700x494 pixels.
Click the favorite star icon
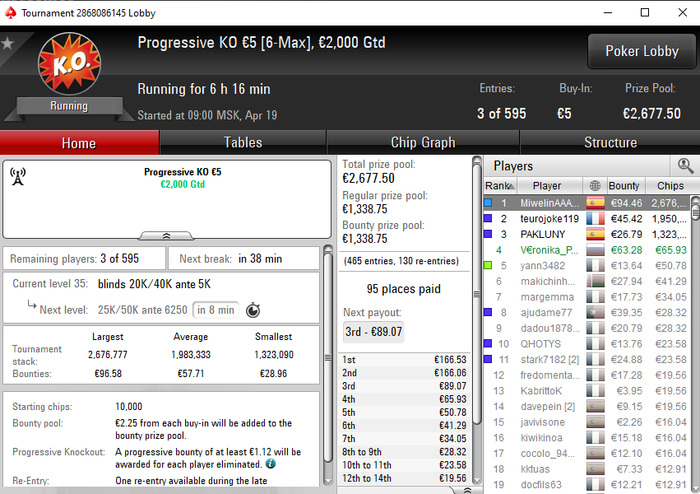tap(8, 43)
